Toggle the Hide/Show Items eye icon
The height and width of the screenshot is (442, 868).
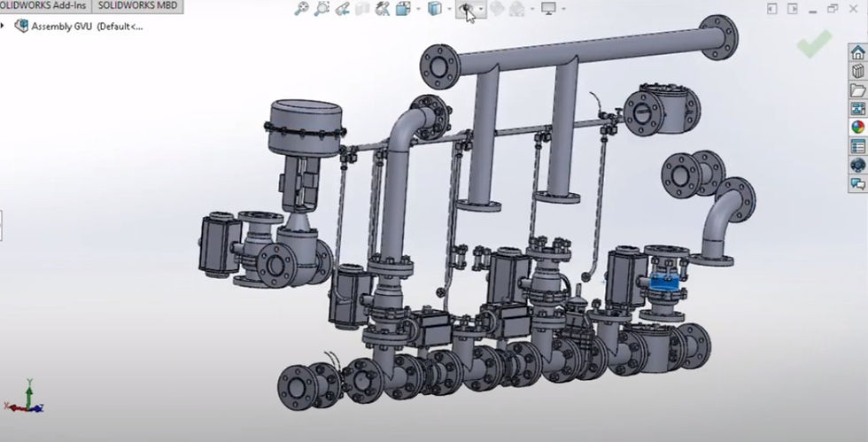tap(466, 8)
